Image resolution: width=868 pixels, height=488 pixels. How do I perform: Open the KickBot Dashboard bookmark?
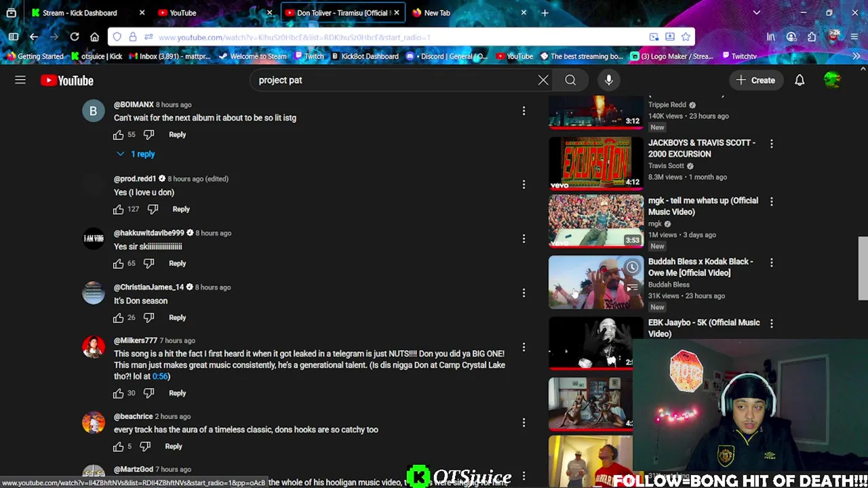(x=365, y=56)
